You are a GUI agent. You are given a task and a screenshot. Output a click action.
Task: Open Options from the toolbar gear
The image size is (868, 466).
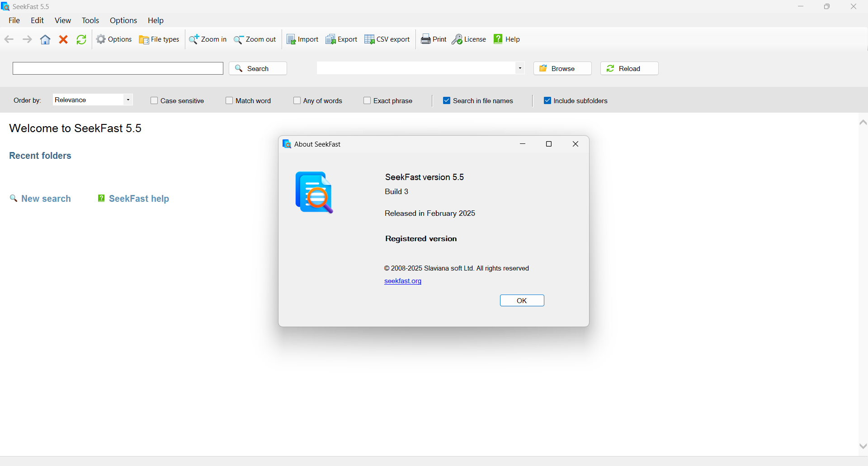(x=114, y=39)
